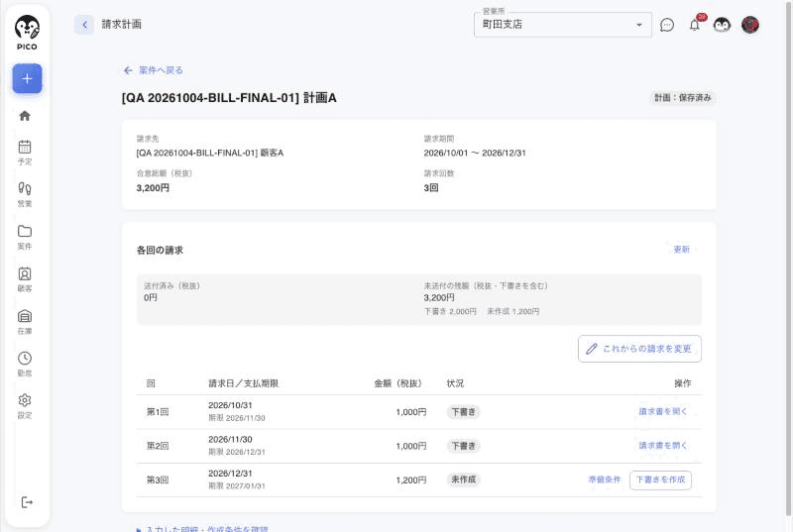
Task: Click 未作成 status badge of 第3回
Action: (463, 479)
